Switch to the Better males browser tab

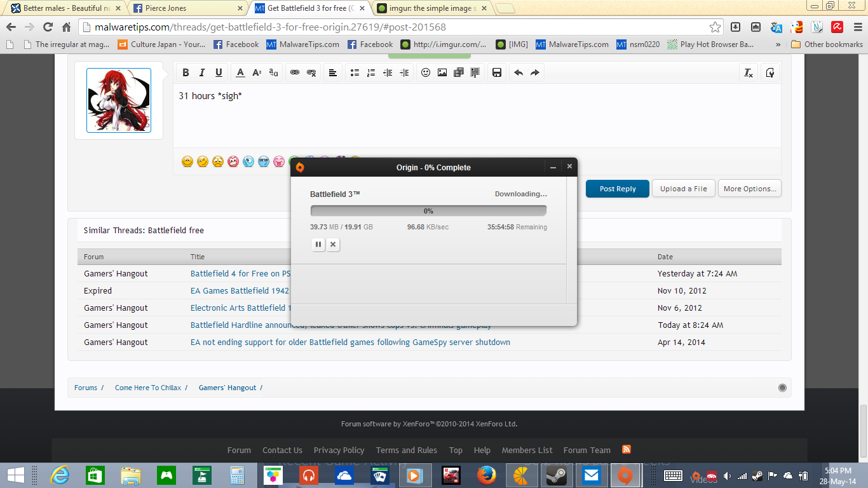click(x=65, y=8)
